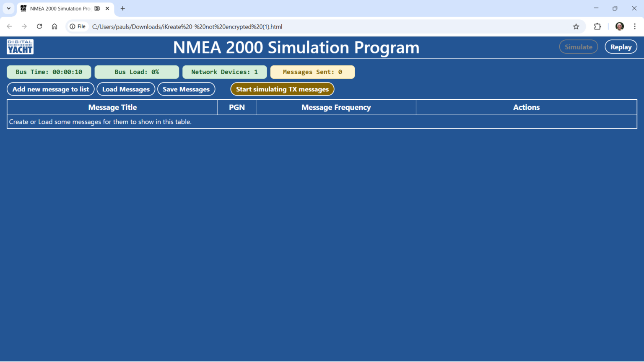Click the Digital Yacht logo
This screenshot has height=362, width=644.
click(20, 47)
